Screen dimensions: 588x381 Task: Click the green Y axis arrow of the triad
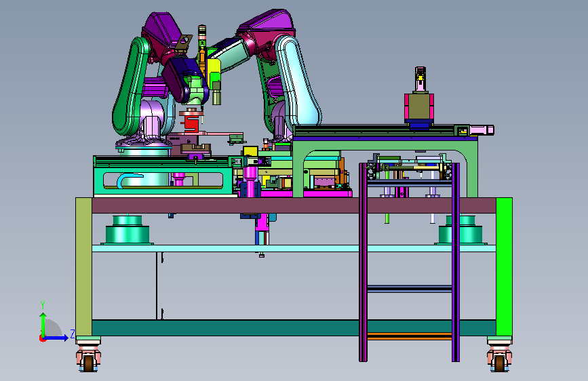tap(43, 324)
